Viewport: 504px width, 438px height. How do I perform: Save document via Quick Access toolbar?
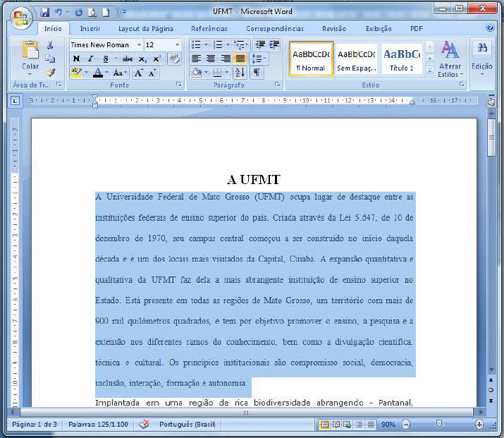point(44,13)
